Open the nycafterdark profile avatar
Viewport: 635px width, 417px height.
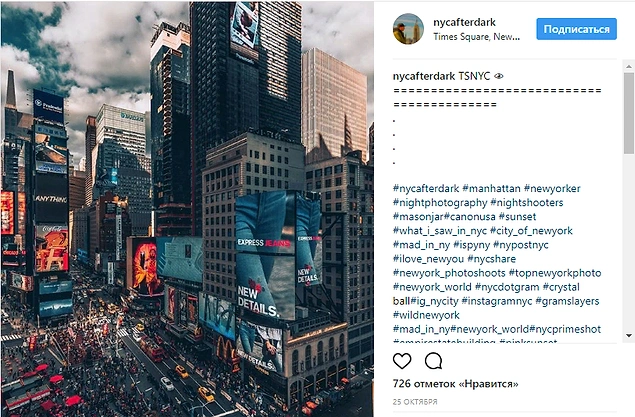click(408, 29)
